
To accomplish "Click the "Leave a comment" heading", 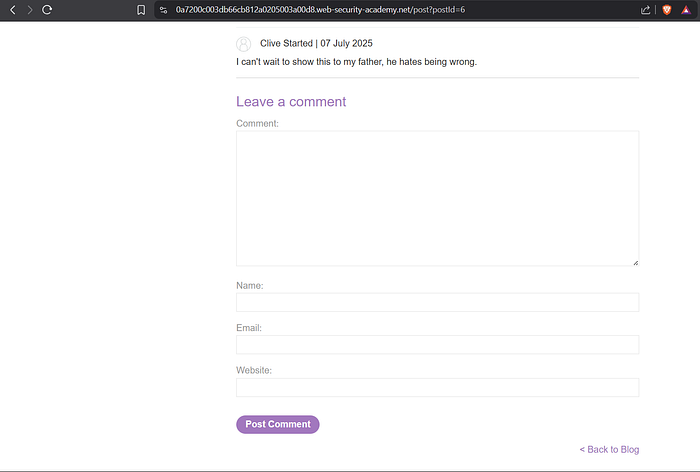I will 291,101.
